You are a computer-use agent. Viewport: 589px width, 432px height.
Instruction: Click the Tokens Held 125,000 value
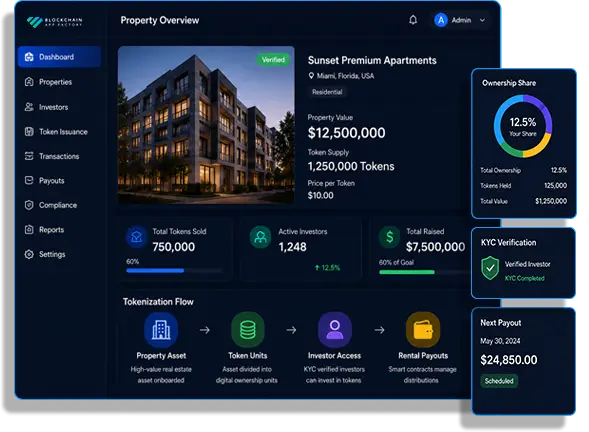pyautogui.click(x=555, y=186)
